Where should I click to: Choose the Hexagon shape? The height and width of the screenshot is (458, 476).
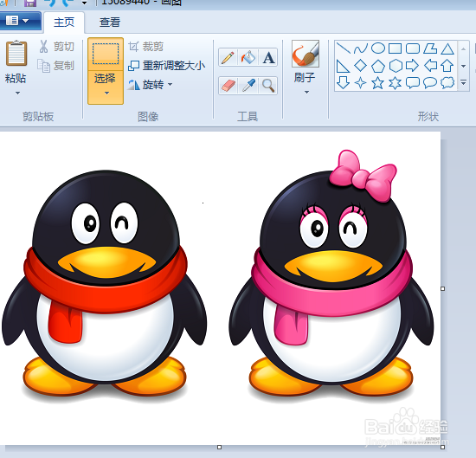pos(396,66)
